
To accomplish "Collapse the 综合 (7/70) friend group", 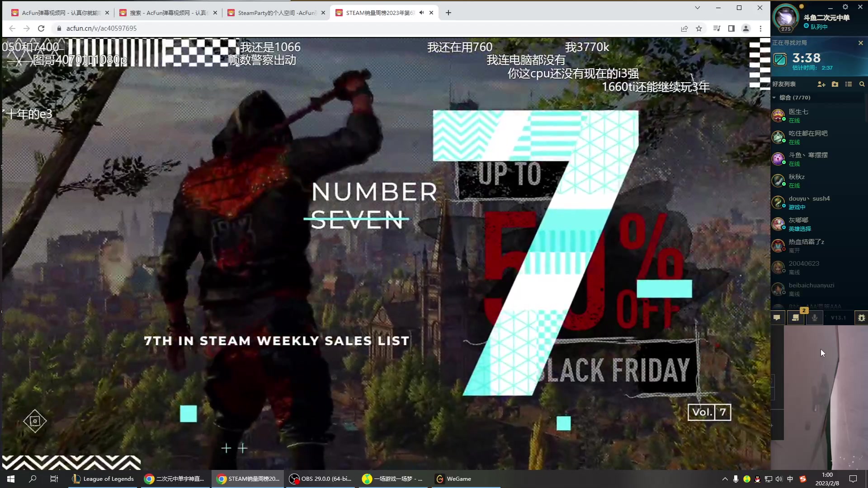I will tap(795, 98).
